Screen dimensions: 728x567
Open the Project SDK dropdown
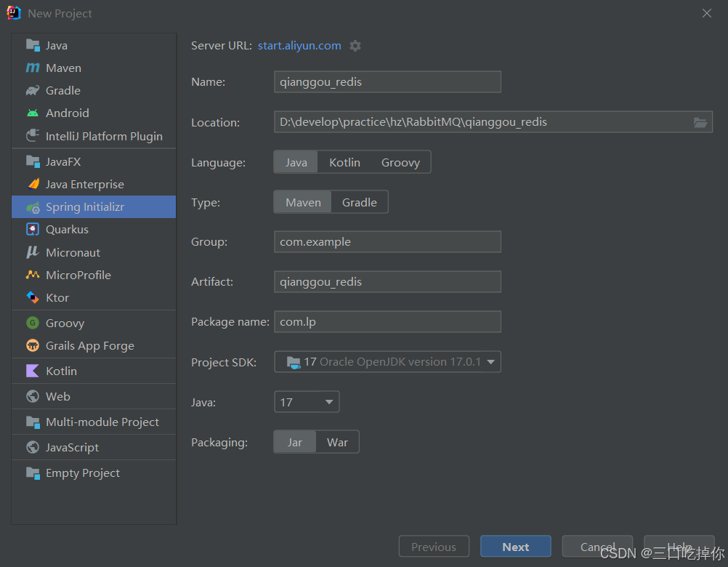click(388, 362)
